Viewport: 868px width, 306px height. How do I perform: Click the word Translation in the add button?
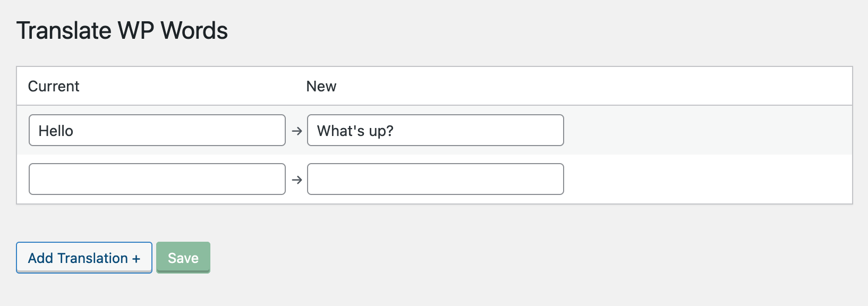92,258
